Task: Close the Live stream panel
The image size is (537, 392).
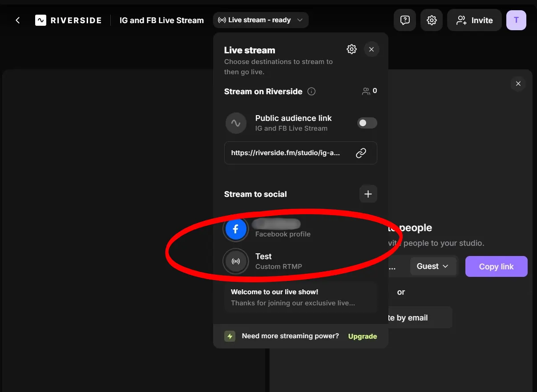Action: coord(371,49)
